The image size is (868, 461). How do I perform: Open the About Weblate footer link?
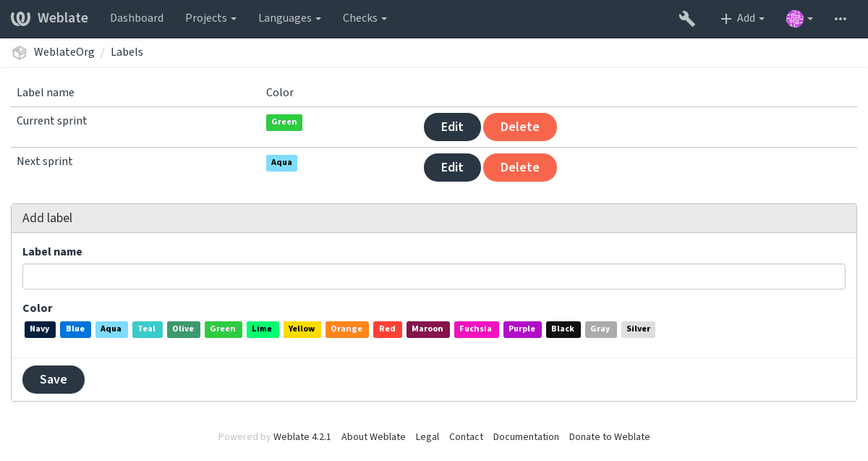373,437
